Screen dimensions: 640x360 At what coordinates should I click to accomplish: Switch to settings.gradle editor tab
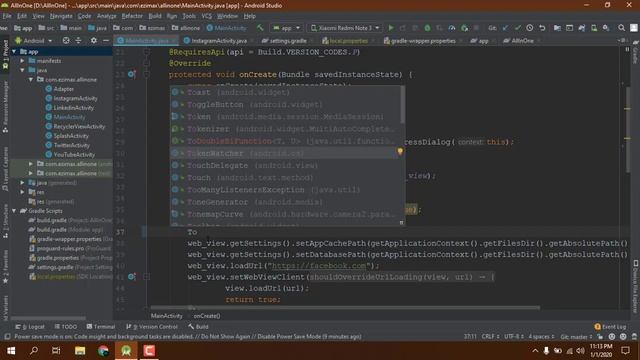(284, 41)
